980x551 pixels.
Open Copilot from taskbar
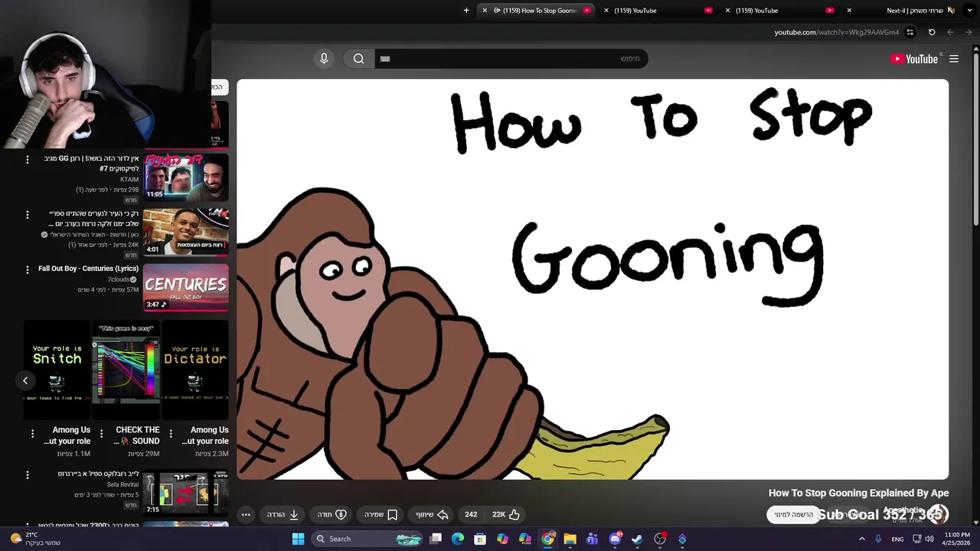tap(502, 539)
